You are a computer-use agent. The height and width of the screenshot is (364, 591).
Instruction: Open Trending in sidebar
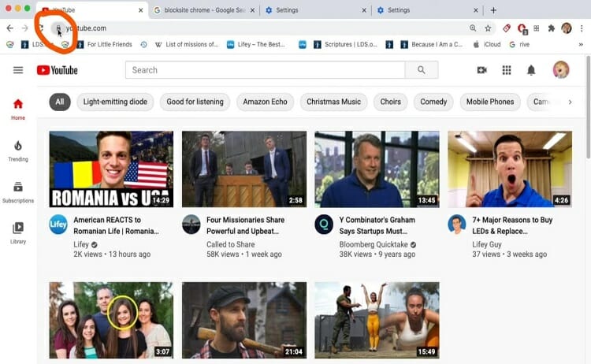(x=18, y=150)
